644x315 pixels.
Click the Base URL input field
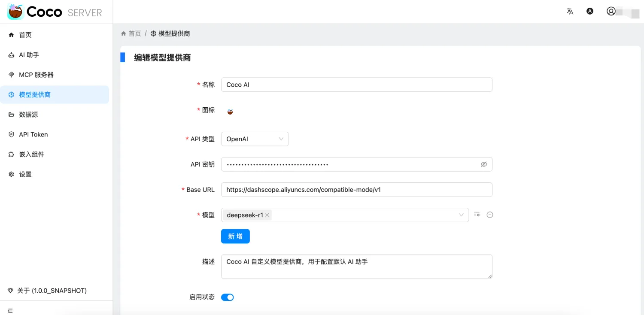coord(357,190)
